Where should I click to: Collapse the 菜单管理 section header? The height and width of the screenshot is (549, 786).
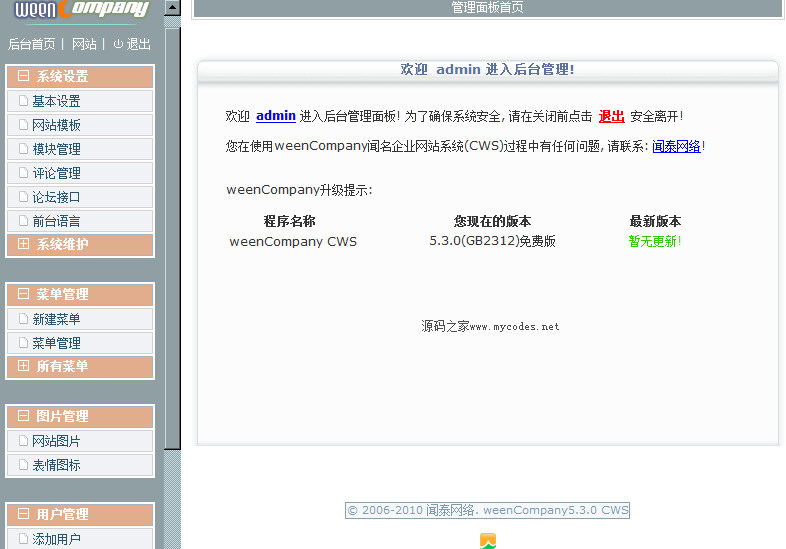(x=23, y=294)
